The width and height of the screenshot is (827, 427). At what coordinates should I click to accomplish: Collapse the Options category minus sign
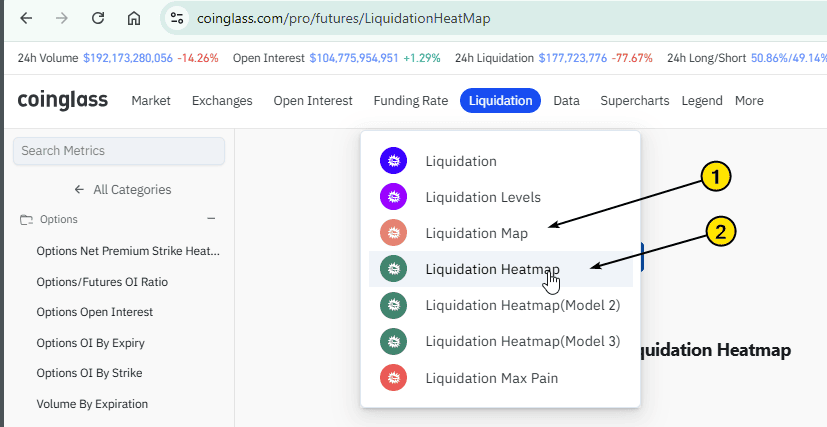(211, 218)
